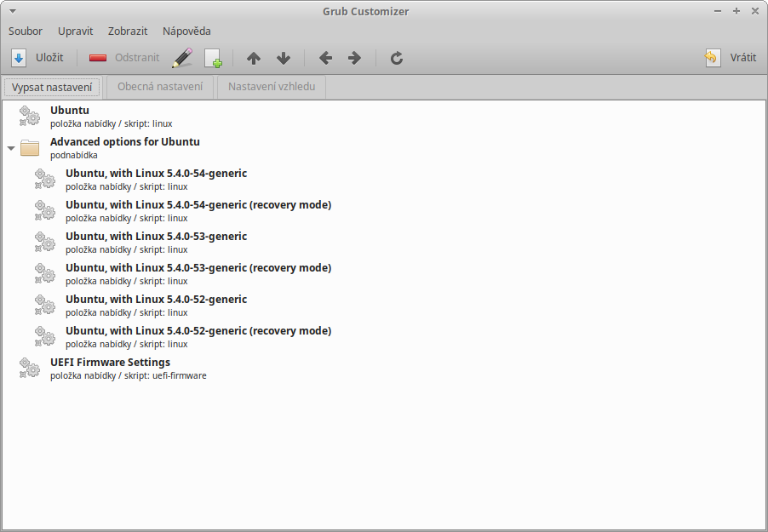768x532 pixels.
Task: Click the Vrátit revert button
Action: coord(731,58)
